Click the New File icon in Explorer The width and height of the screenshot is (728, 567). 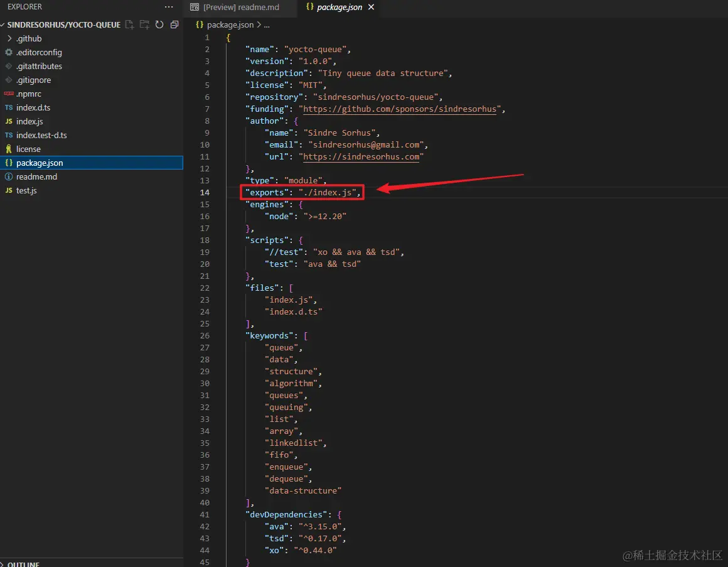point(129,24)
